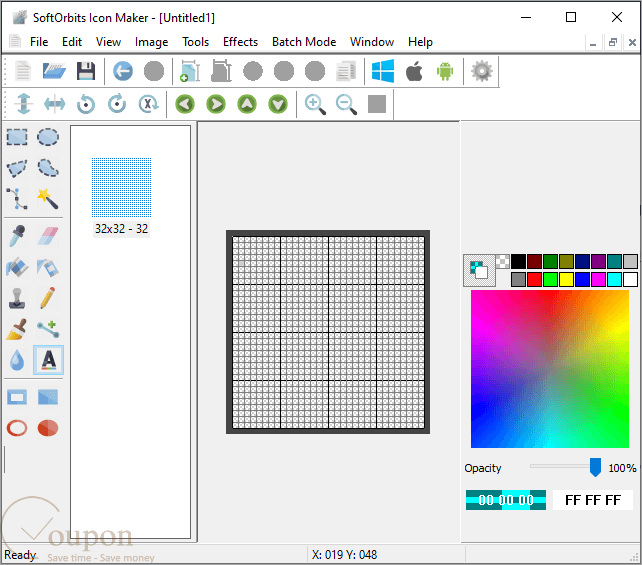Click the FF FF FF background color field
The height and width of the screenshot is (565, 642).
592,500
